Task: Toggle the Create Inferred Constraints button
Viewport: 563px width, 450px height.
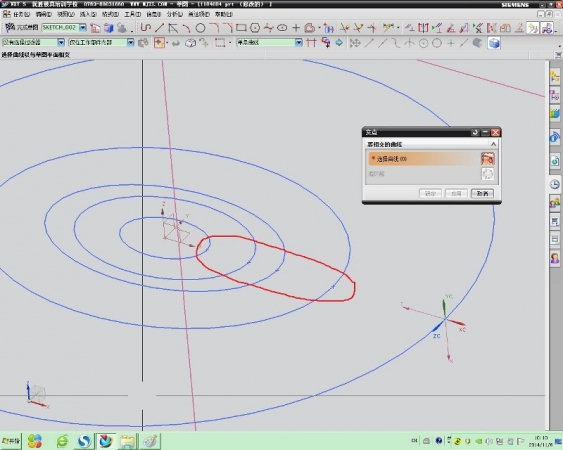Action: tap(532, 28)
